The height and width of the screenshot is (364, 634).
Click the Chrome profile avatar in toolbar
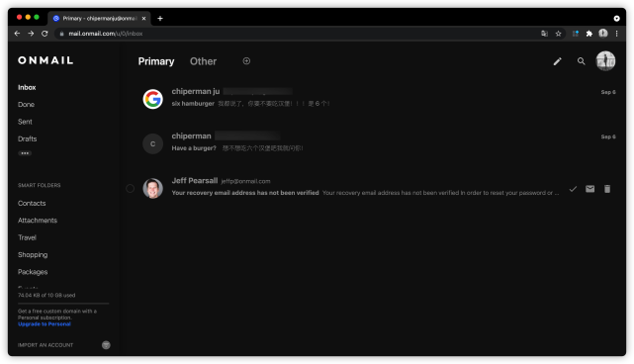pos(603,34)
